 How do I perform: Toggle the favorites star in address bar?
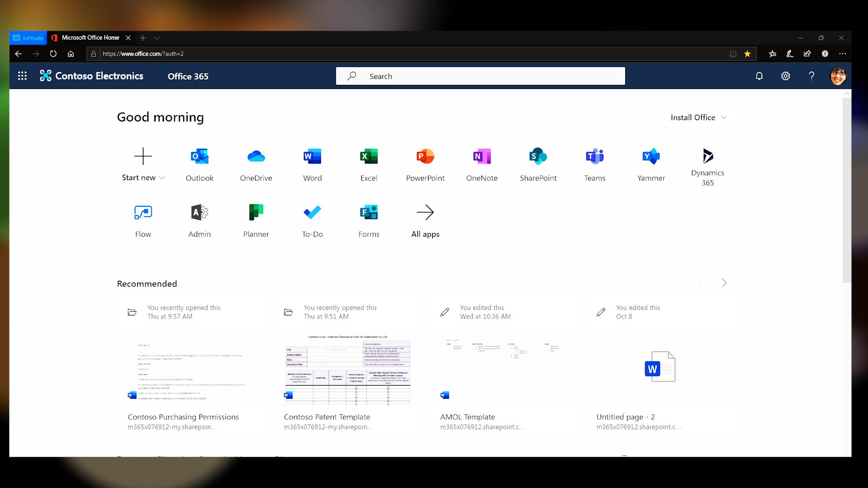747,54
